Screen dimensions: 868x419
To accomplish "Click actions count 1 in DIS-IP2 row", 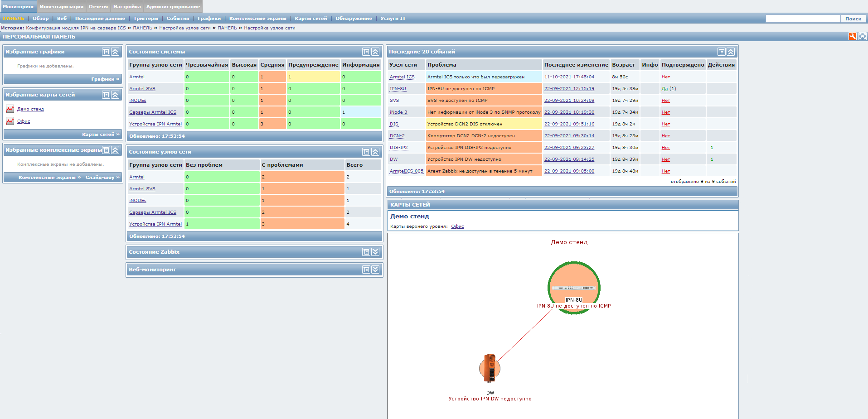I will 712,148.
